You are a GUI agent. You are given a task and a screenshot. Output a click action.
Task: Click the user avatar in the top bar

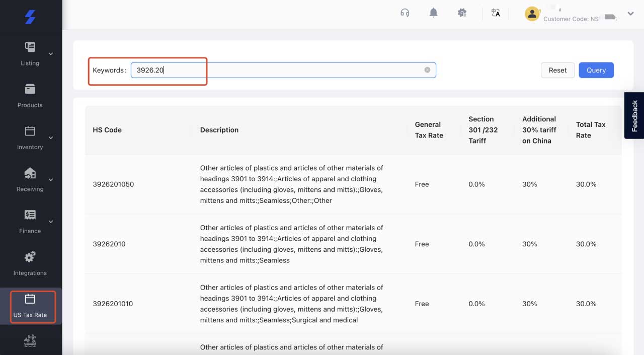tap(532, 14)
